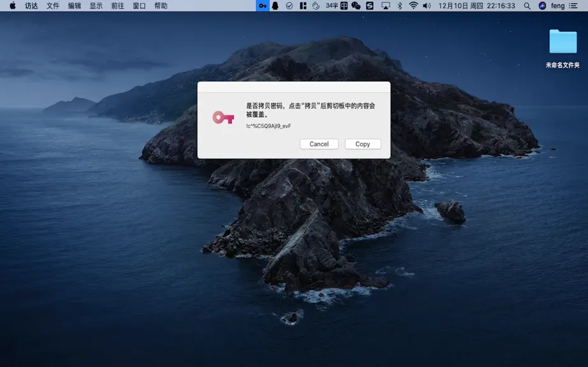
Task: Open the QQ penguin menu bar icon
Action: click(276, 6)
